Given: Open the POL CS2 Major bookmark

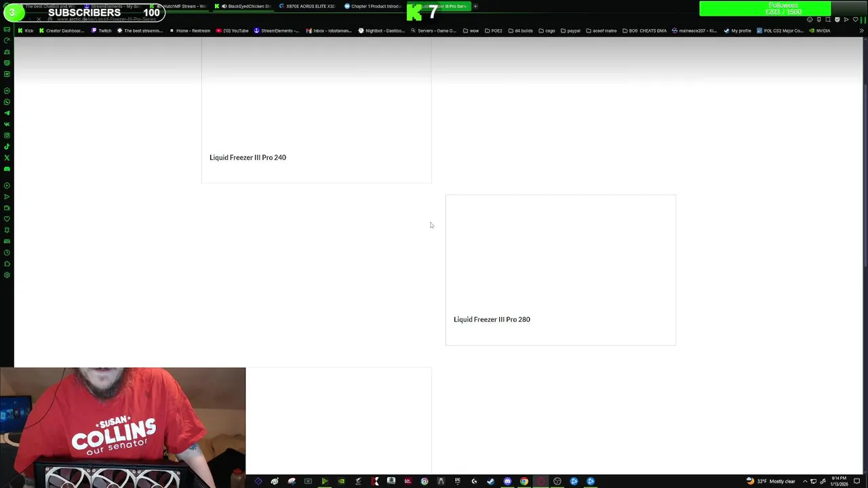Looking at the screenshot, I should click(781, 30).
